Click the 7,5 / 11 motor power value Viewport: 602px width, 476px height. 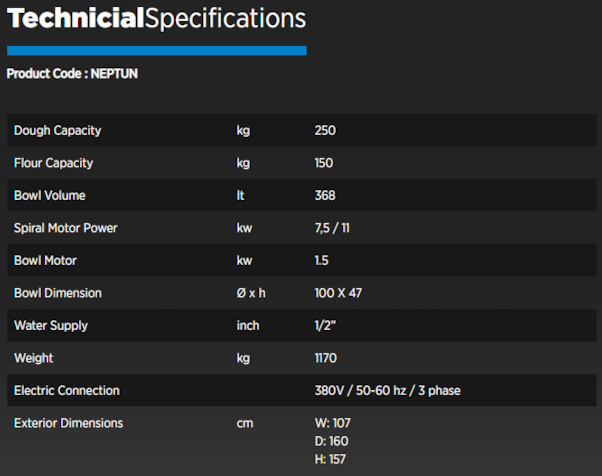[332, 228]
